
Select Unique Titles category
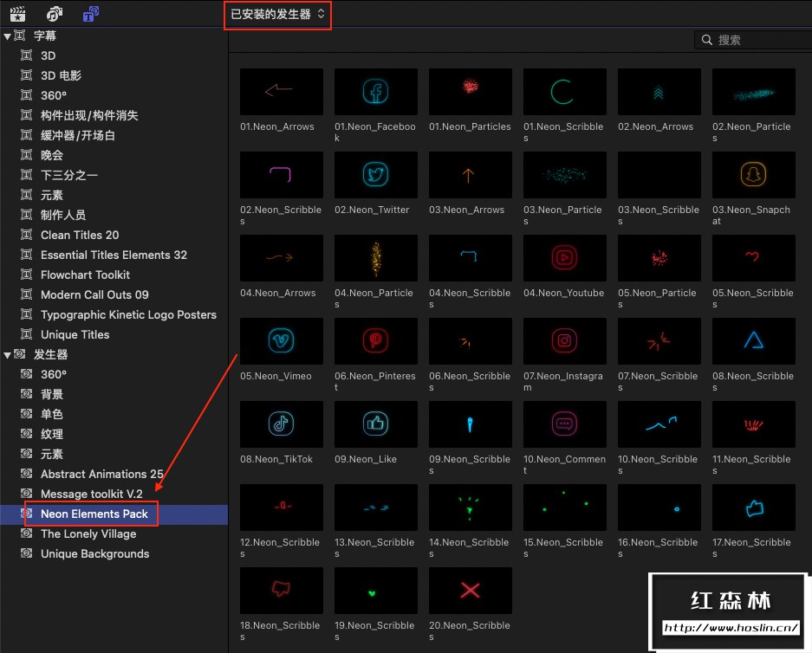tap(114, 335)
